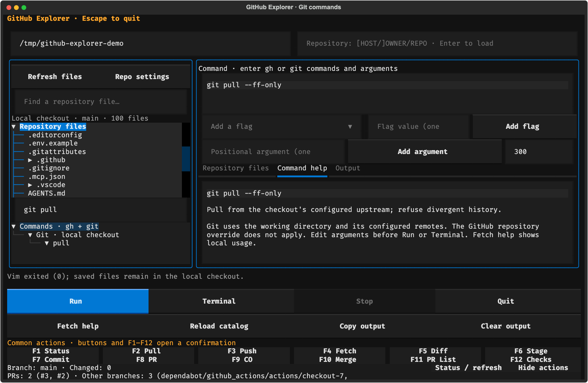This screenshot has width=588, height=383.
Task: Select .gitignore in the file tree
Action: pyautogui.click(x=49, y=168)
